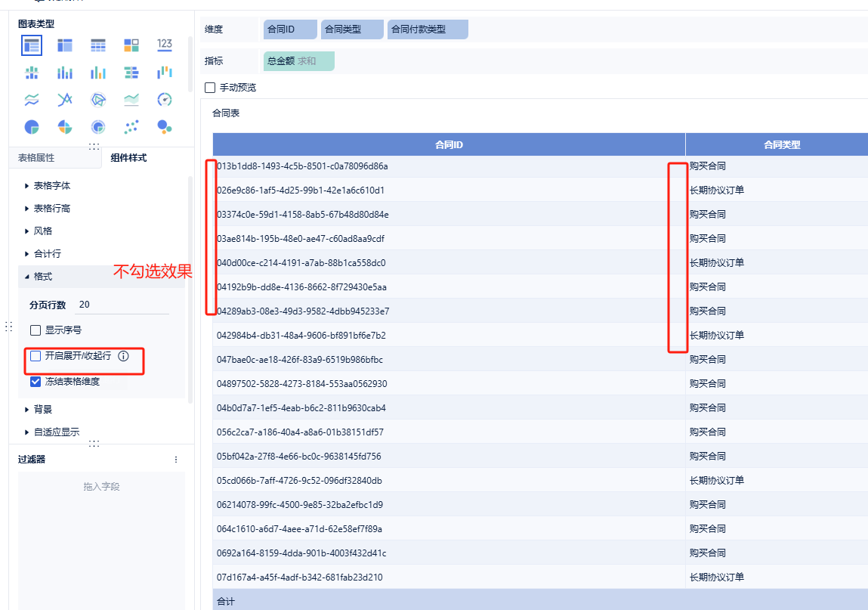Screen dimensions: 868x610
Task: Click the 拖入字段 filter drop area
Action: [101, 540]
